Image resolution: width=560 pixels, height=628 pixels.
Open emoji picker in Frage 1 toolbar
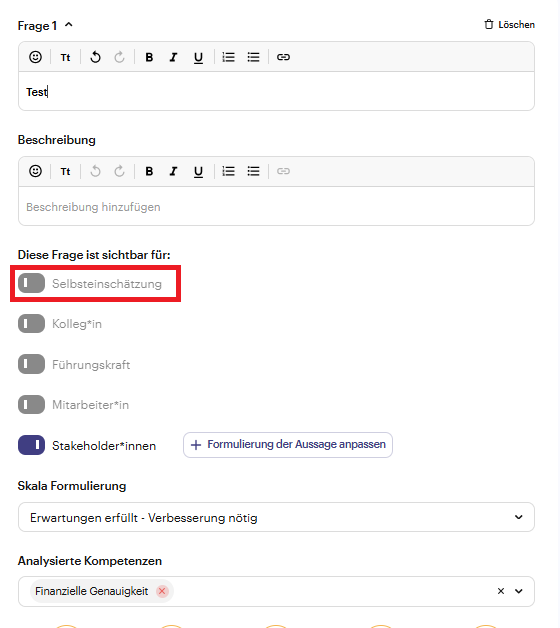coord(35,57)
